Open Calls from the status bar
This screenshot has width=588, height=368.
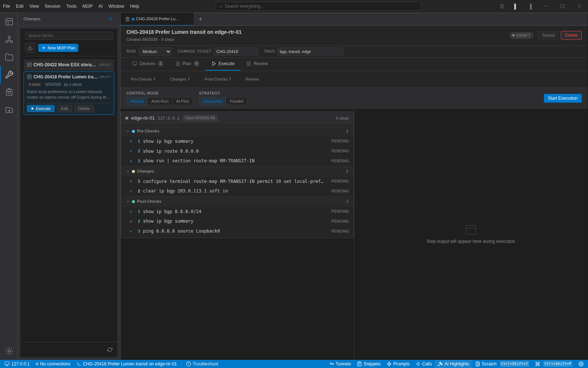tap(424, 364)
